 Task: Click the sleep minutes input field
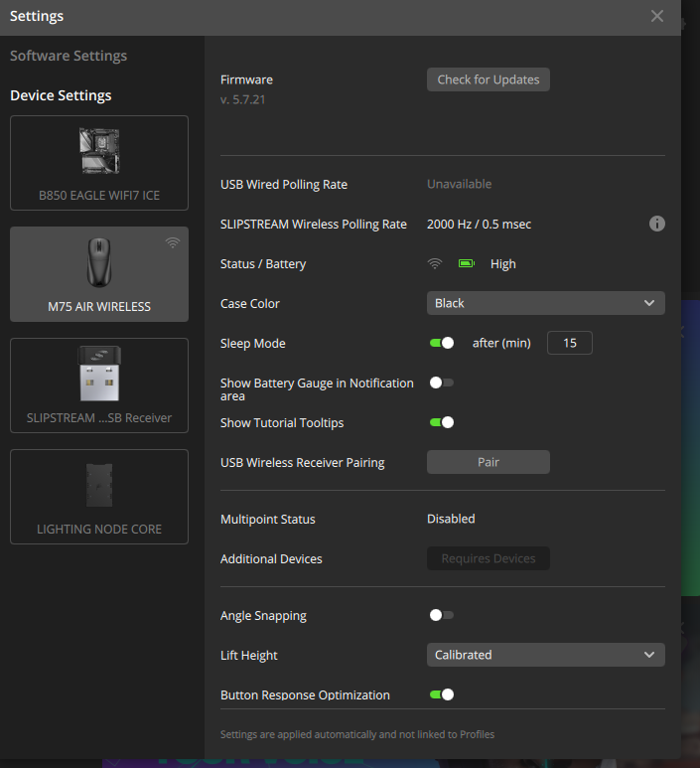pos(570,343)
